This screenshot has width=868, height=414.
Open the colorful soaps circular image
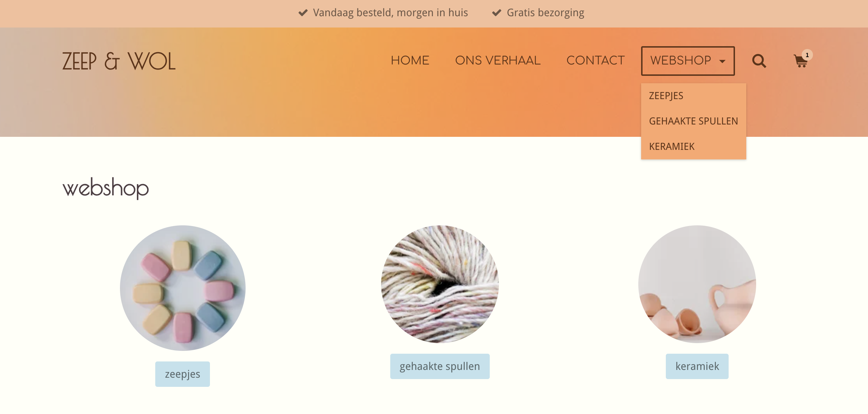[182, 288]
